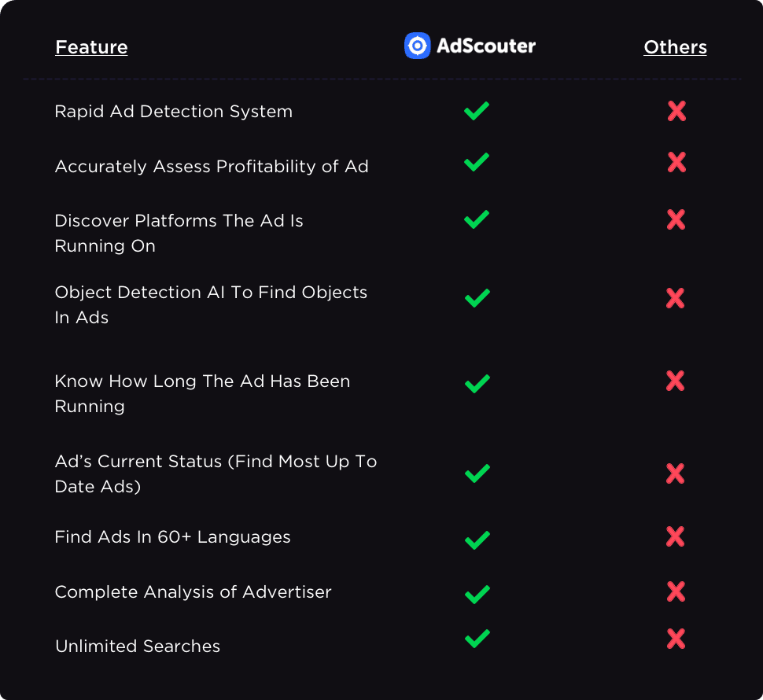Select the Complete Analysis of Advertiser label
Image resolution: width=763 pixels, height=700 pixels.
194,592
